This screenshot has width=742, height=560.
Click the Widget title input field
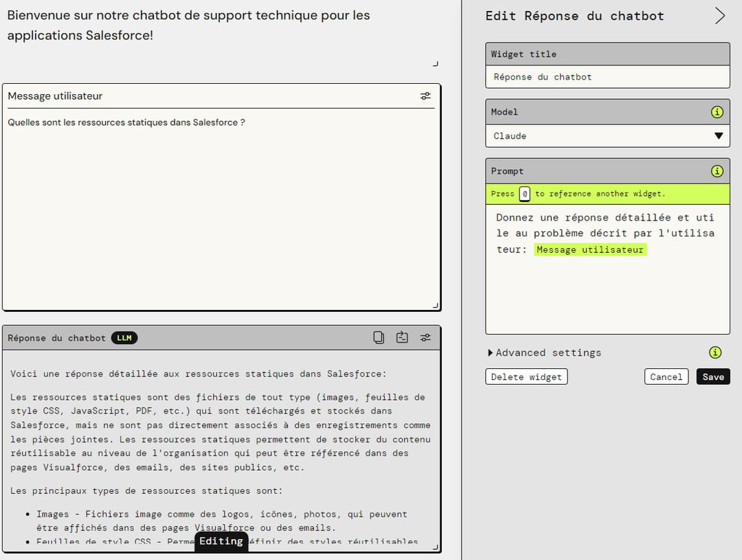607,77
